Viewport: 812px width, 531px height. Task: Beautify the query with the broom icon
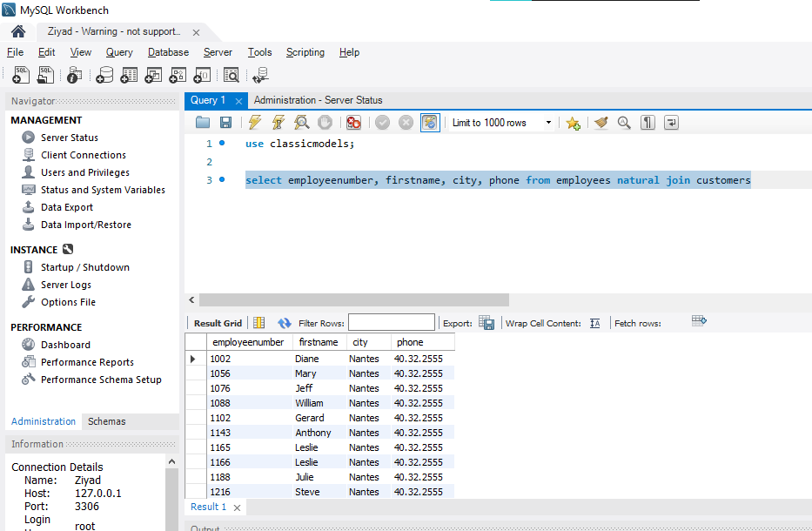click(601, 123)
